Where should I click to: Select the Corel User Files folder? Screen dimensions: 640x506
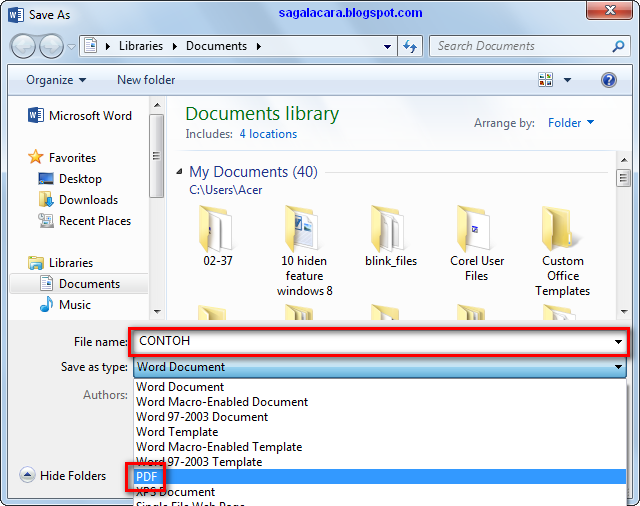point(477,243)
